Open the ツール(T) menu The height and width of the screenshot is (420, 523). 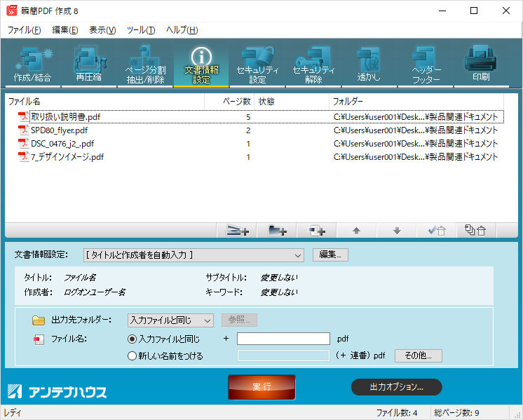[141, 30]
